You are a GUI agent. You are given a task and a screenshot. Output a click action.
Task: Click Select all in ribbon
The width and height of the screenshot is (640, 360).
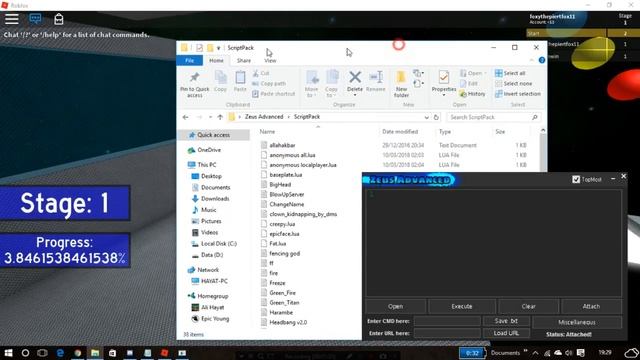pos(510,73)
